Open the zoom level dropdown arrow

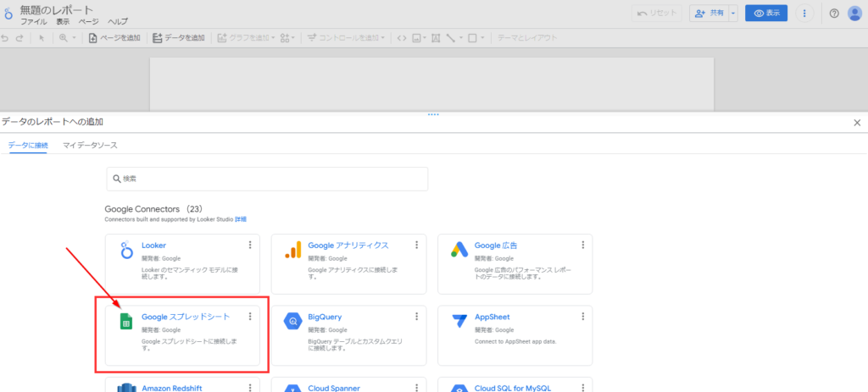(x=74, y=38)
